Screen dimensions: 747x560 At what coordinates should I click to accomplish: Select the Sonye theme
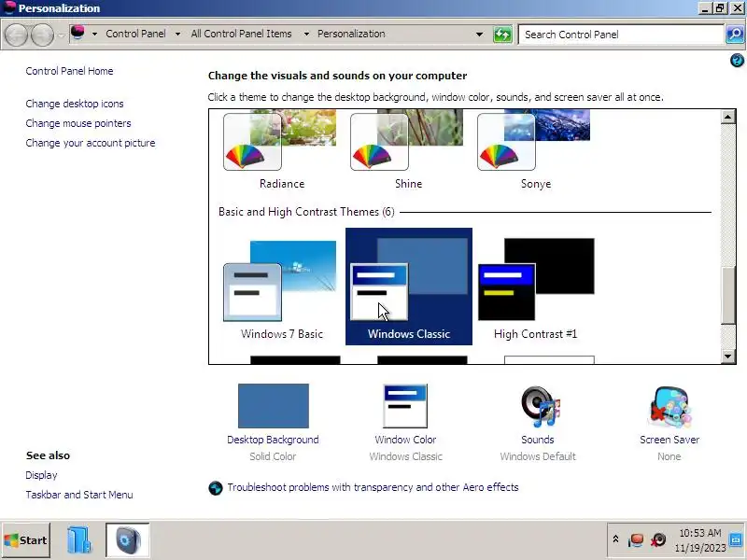(535, 150)
